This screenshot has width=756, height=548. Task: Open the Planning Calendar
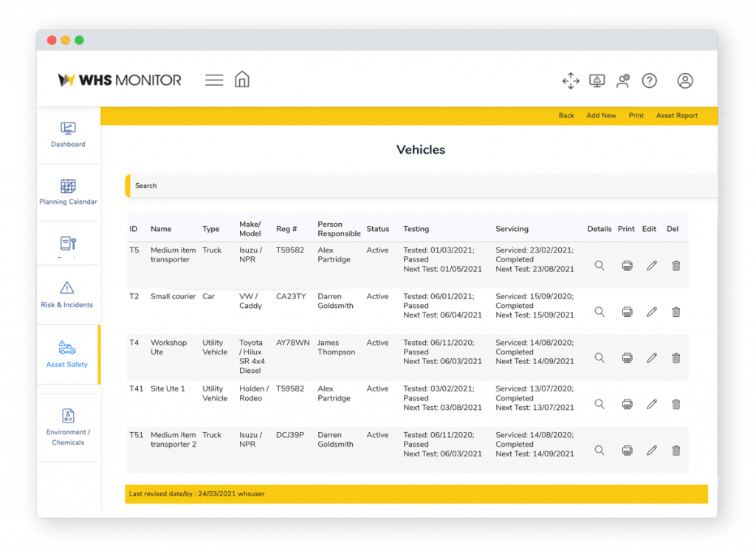point(68,191)
